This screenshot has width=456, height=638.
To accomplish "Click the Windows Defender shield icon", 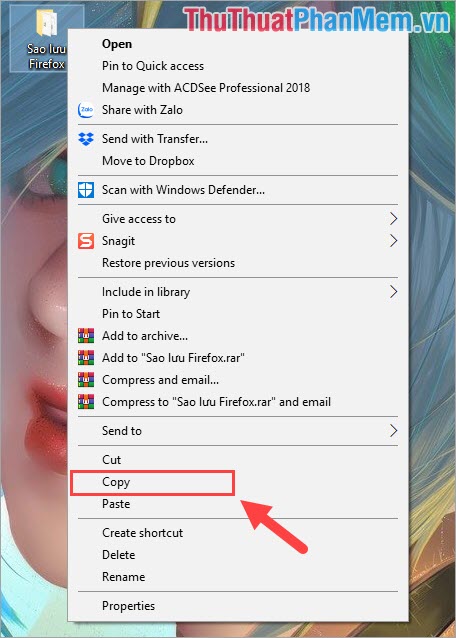I will pos(86,190).
